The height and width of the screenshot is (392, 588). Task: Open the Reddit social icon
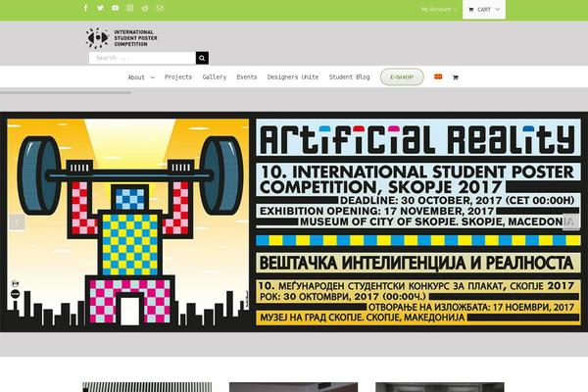coord(145,8)
